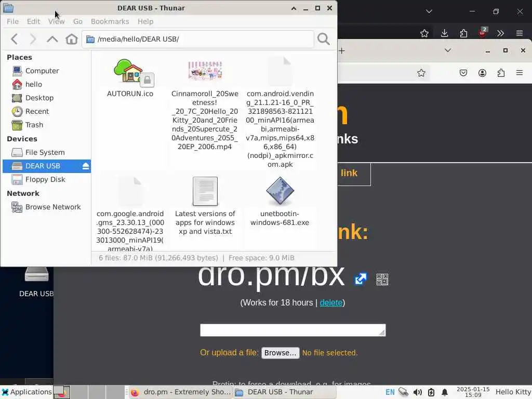Expand the tab list chevron in front Firefox

(x=447, y=50)
